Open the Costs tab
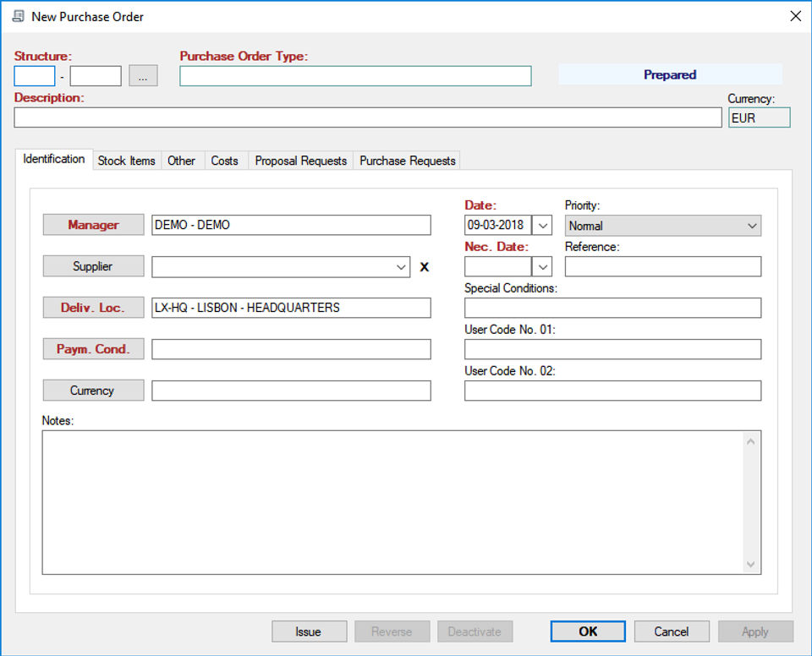The width and height of the screenshot is (812, 656). coord(224,161)
